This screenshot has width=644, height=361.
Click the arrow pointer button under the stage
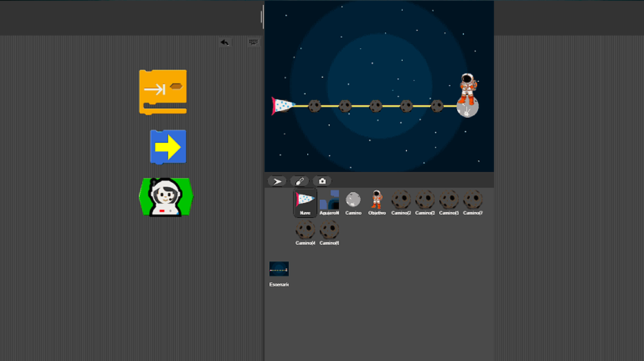(x=277, y=181)
